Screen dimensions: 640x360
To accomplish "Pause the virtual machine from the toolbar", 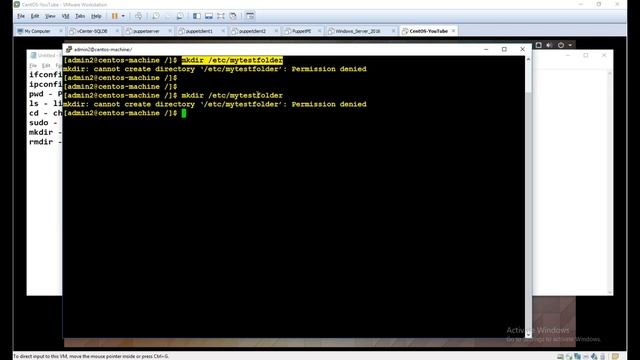I will click(x=115, y=16).
